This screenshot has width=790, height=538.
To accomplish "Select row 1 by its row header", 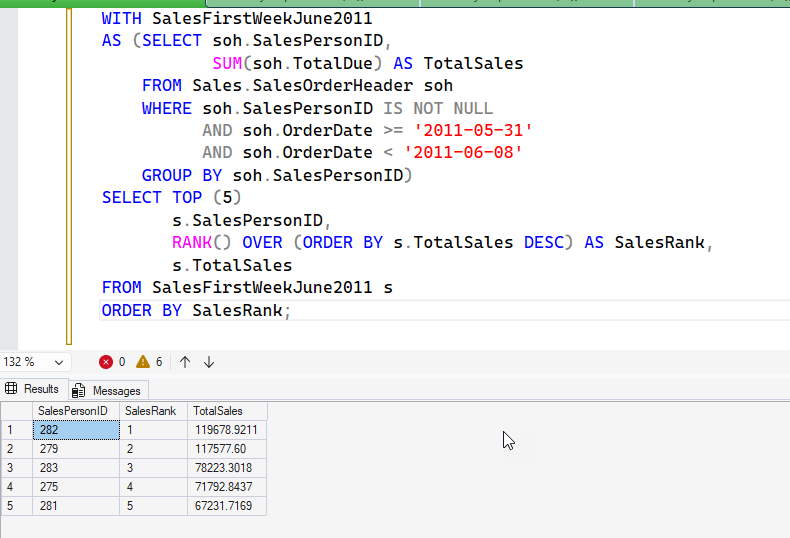I will tap(16, 430).
